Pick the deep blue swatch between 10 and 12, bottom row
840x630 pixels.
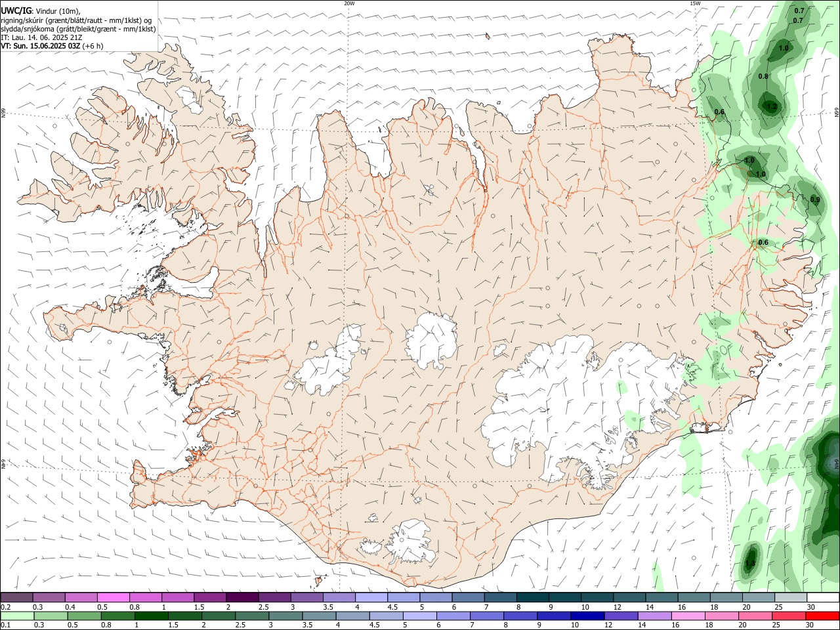[587, 616]
